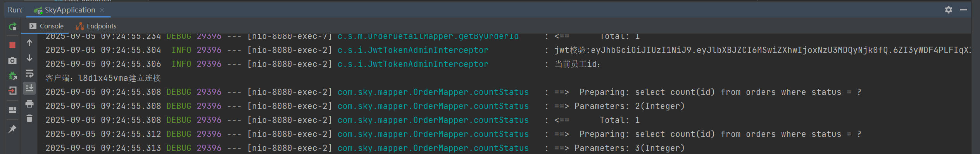Dump threads with the camera icon

(x=12, y=60)
